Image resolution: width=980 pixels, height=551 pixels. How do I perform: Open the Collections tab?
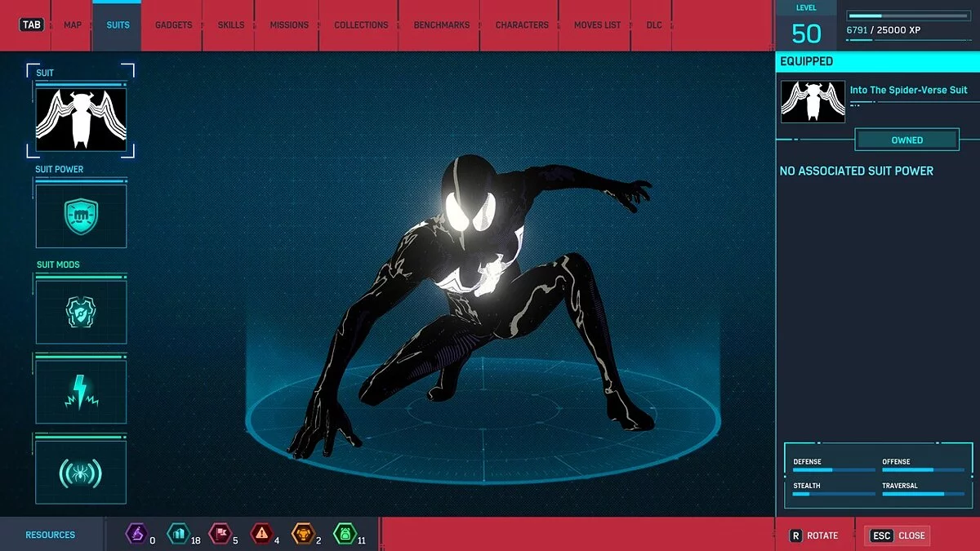[361, 25]
